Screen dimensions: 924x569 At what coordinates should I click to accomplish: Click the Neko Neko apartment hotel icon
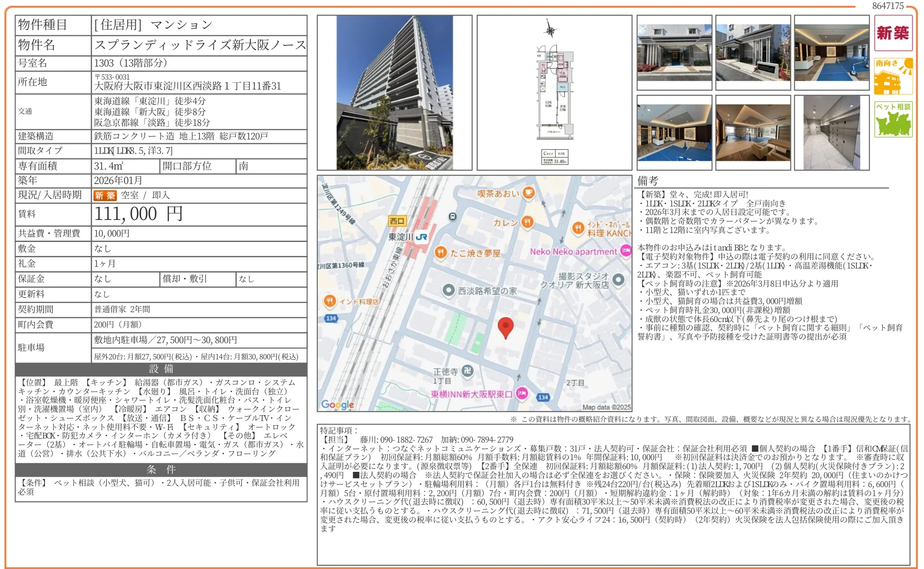tap(625, 251)
